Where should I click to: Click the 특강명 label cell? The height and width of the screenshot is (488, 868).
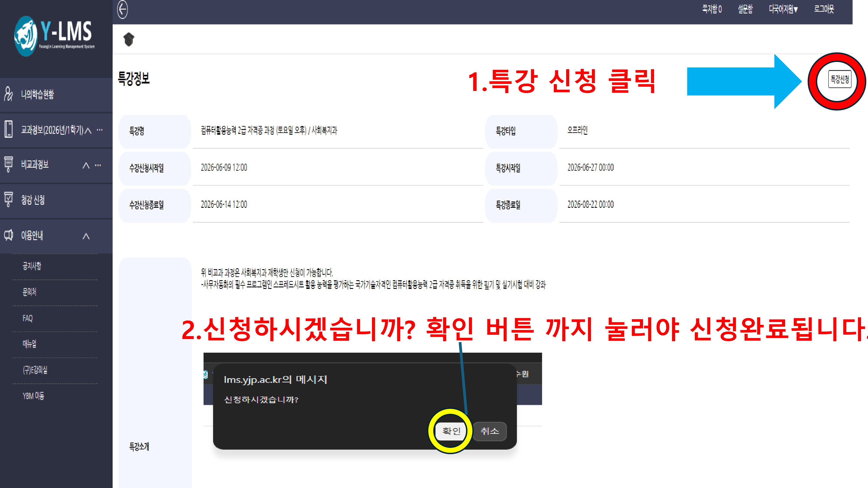click(x=155, y=131)
